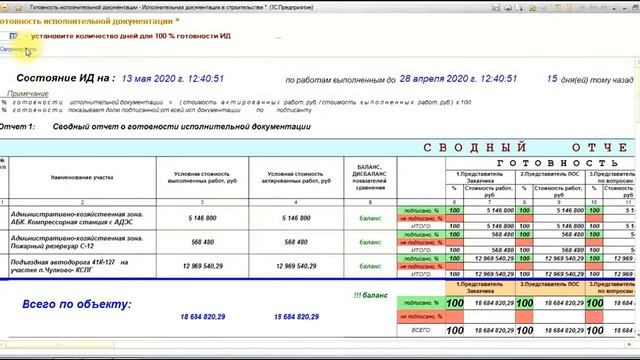Click the print icon in title toolbar
The height and width of the screenshot is (360, 640).
508,7
